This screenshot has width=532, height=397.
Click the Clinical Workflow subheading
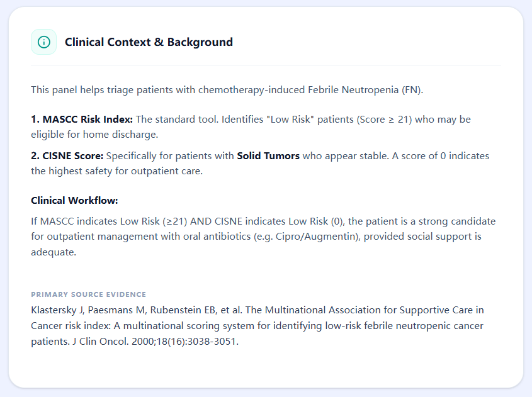point(74,200)
